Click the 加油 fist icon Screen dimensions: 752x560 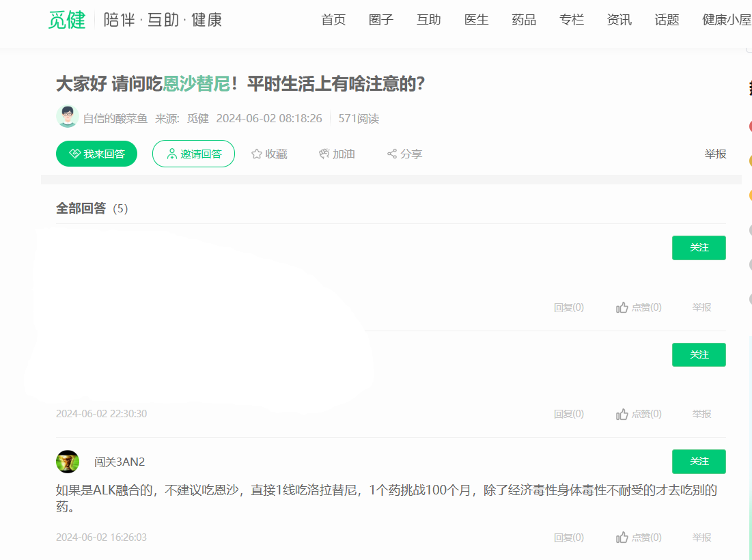pyautogui.click(x=324, y=154)
